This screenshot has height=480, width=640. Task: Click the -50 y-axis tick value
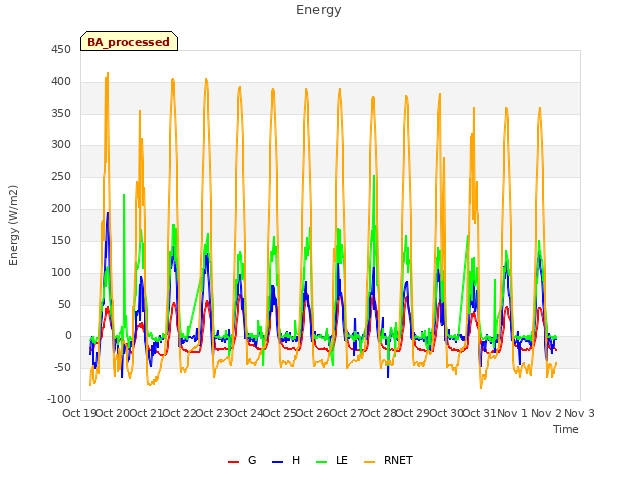[x=62, y=368]
